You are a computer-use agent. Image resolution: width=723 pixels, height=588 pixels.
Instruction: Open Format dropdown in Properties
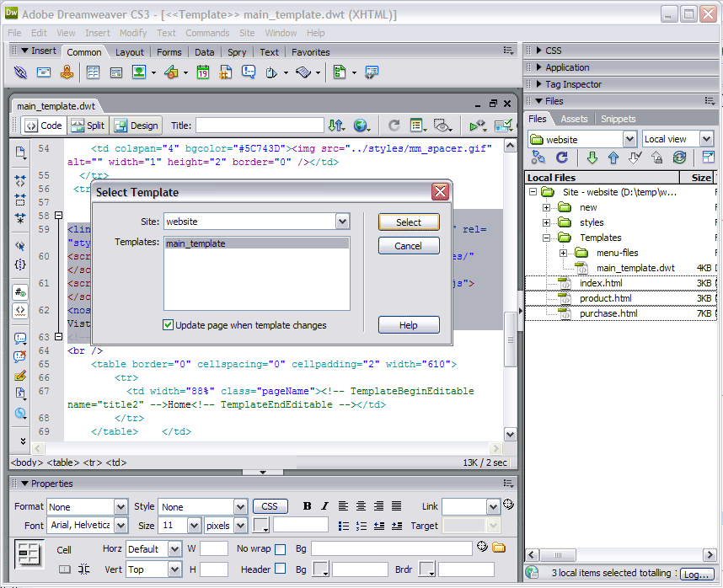click(121, 507)
